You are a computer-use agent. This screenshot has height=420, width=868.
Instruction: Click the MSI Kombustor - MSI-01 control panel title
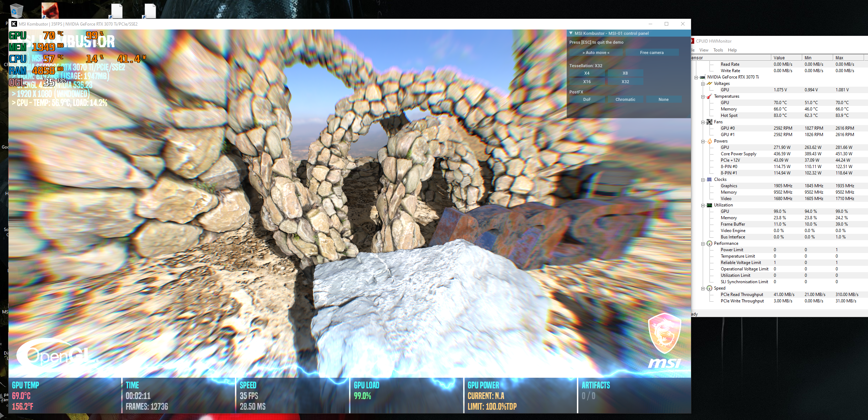(611, 33)
